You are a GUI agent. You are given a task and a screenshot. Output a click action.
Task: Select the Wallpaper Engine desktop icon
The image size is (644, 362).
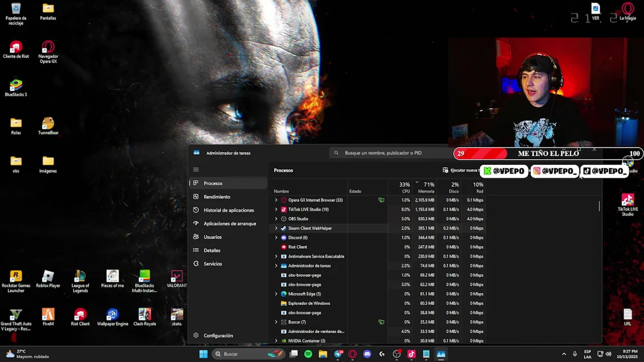point(112,317)
